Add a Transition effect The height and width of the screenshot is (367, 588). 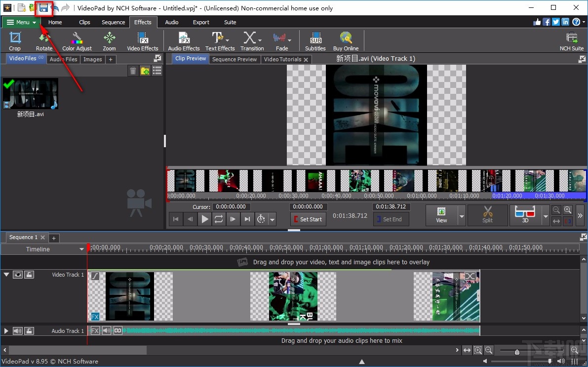(x=252, y=41)
